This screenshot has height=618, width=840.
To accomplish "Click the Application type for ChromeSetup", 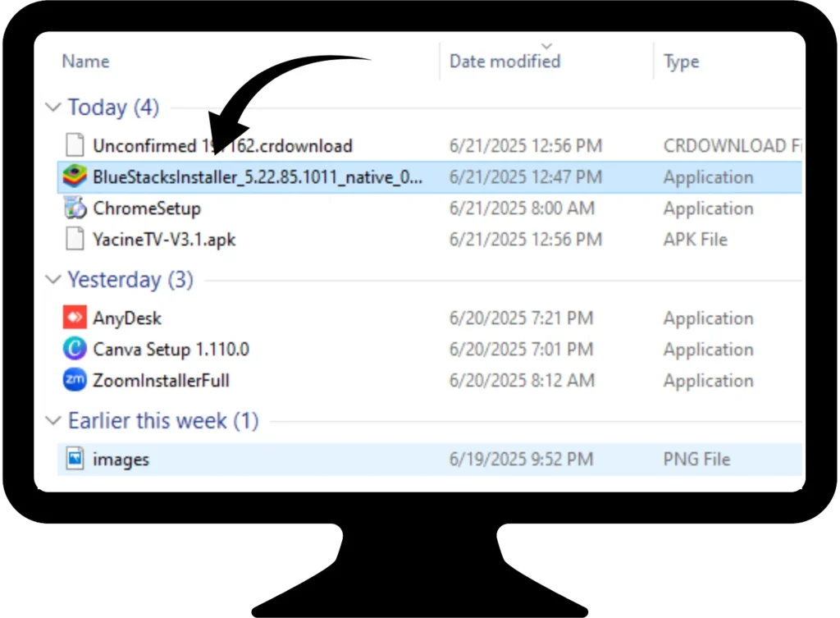I will 708,208.
